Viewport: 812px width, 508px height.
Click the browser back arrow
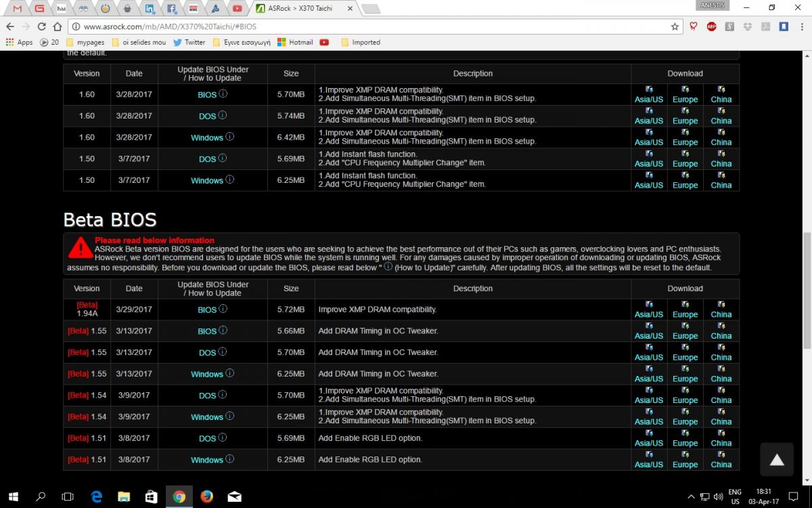pos(9,26)
